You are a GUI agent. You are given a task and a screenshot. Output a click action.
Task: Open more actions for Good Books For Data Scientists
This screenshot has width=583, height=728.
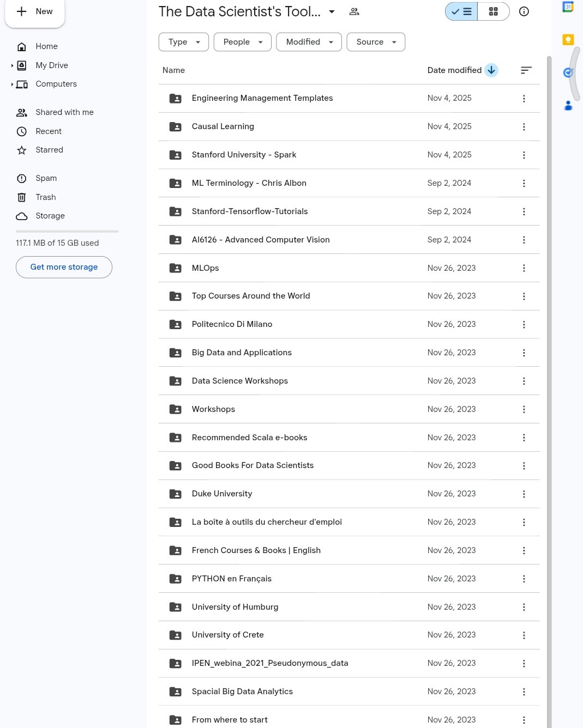(x=524, y=466)
